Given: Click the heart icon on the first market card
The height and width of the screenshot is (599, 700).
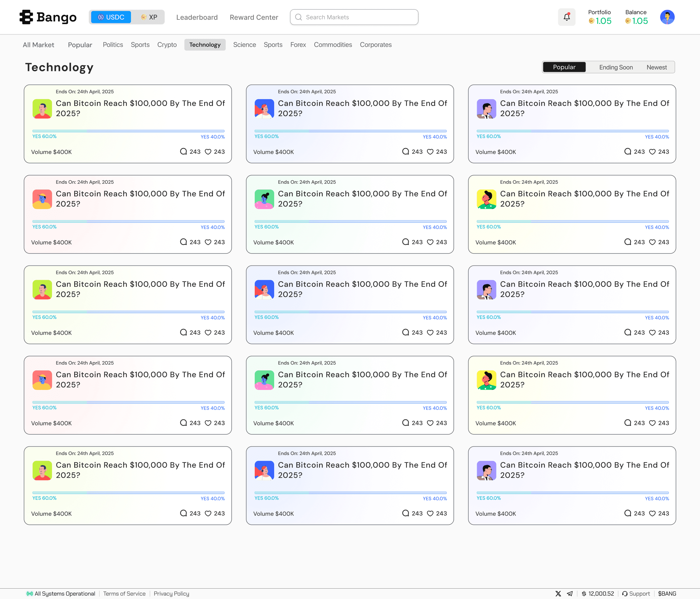Looking at the screenshot, I should point(208,152).
